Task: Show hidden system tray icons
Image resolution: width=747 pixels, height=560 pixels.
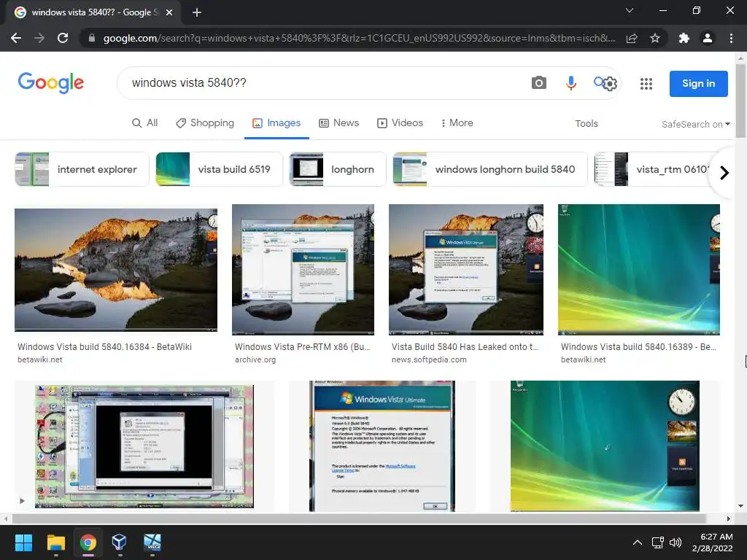Action: tap(638, 542)
